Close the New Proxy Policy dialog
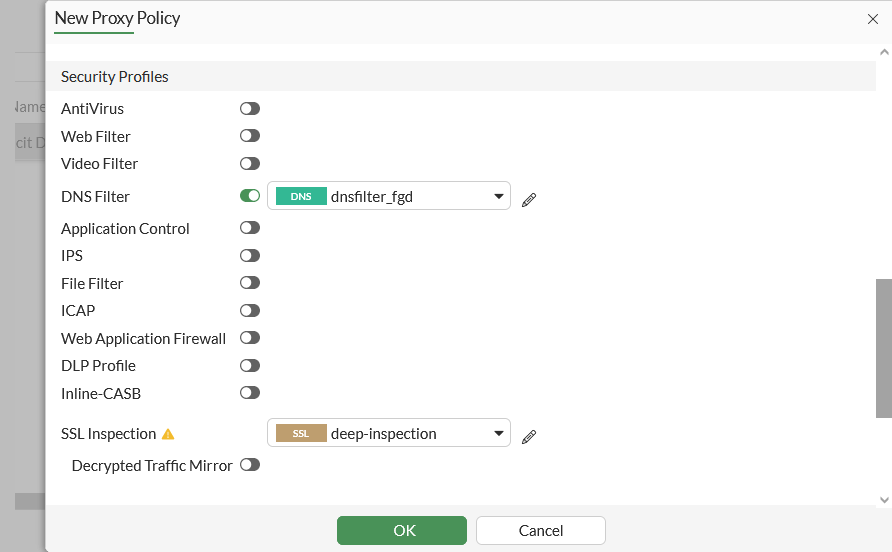This screenshot has height=552, width=892. 872,19
